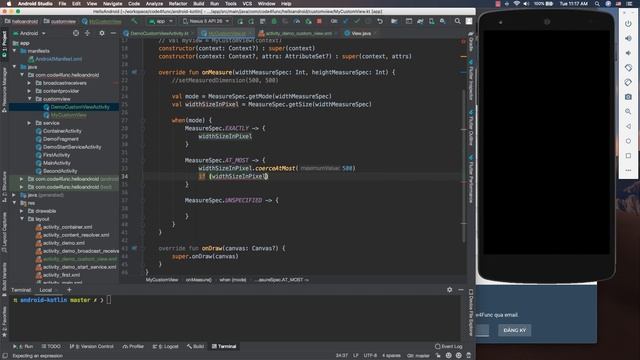Click the scroll-from-source target icon
This screenshot has width=640, height=360.
pyautogui.click(x=76, y=33)
